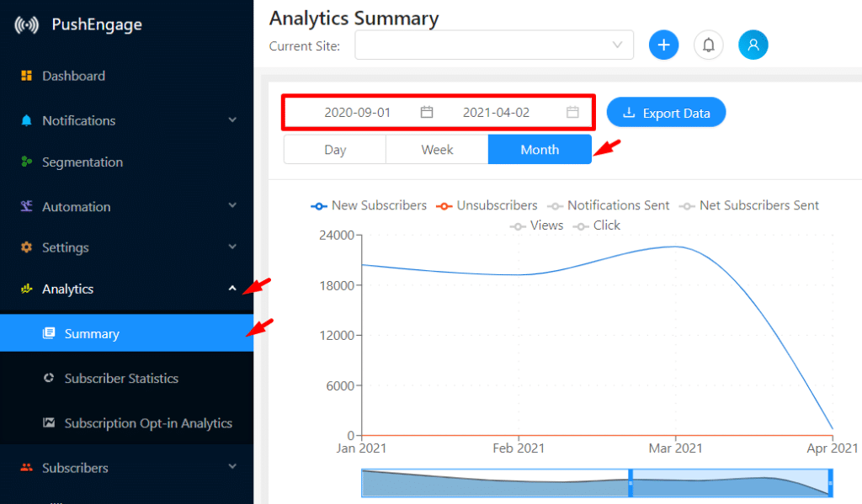Click the start date calendar icon
The width and height of the screenshot is (862, 504).
point(427,112)
